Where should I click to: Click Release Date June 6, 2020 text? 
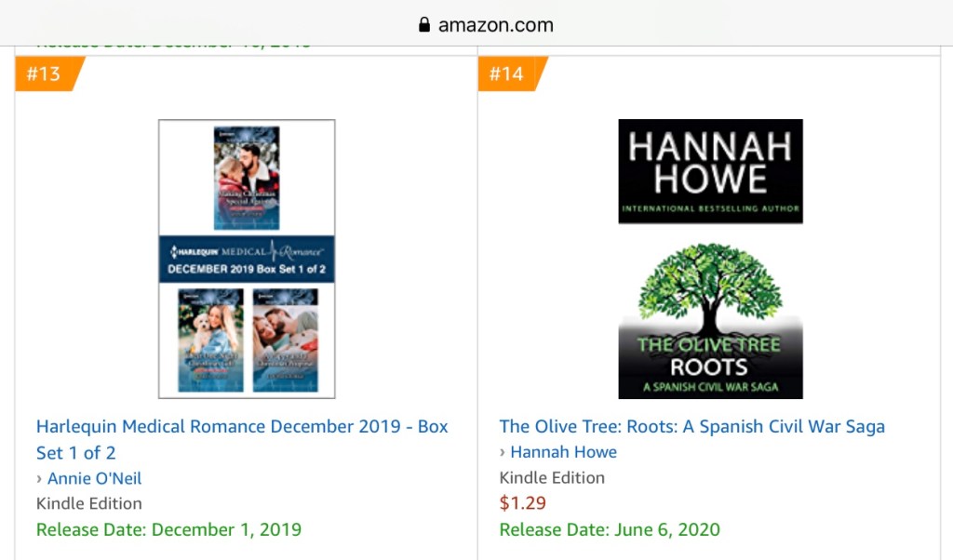[610, 529]
